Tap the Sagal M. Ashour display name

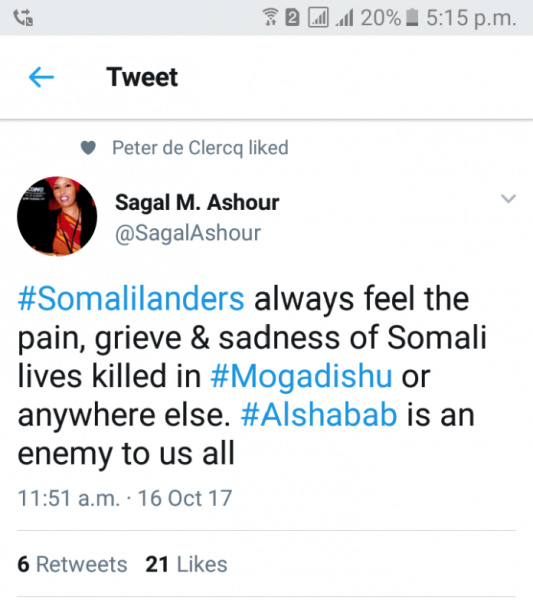pos(197,202)
